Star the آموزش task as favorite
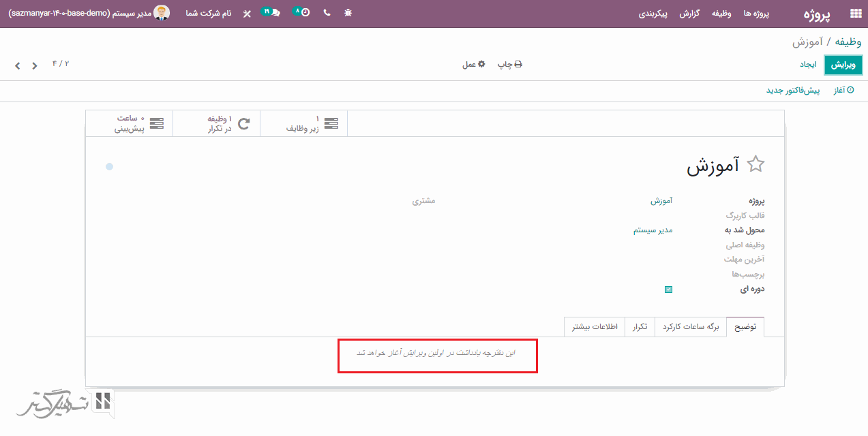 click(755, 164)
